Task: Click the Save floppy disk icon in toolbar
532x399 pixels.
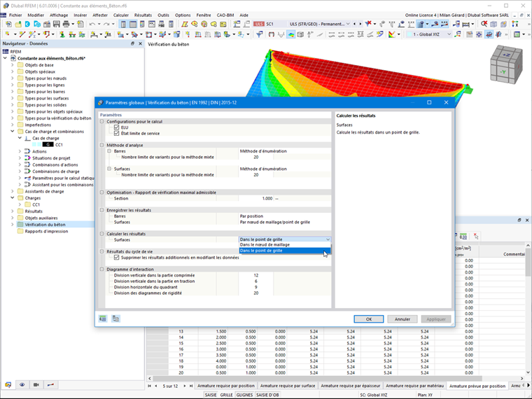Action: 56,24
